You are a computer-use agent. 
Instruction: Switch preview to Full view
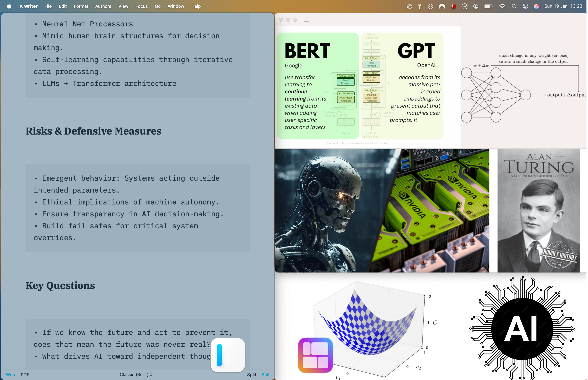265,375
